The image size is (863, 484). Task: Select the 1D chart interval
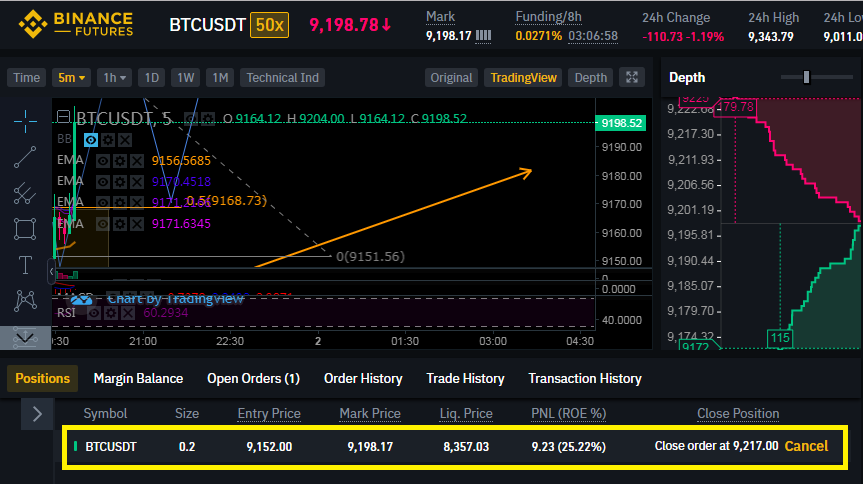click(152, 78)
